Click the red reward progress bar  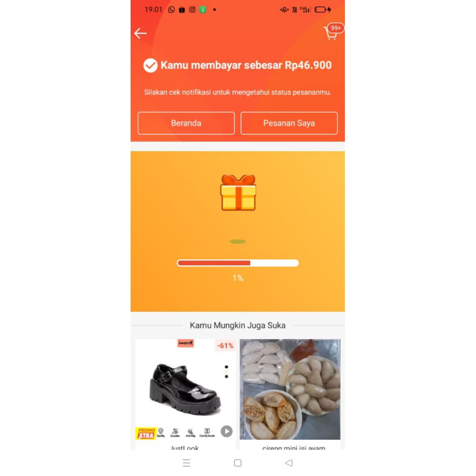tap(238, 263)
